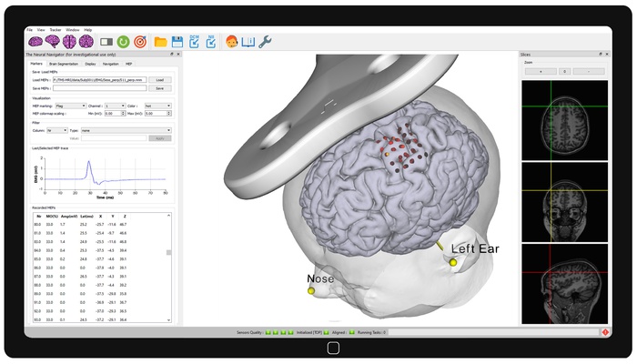This screenshot has height=364, width=637.
Task: Click the MEP table scroll-up arrow
Action: point(168,216)
